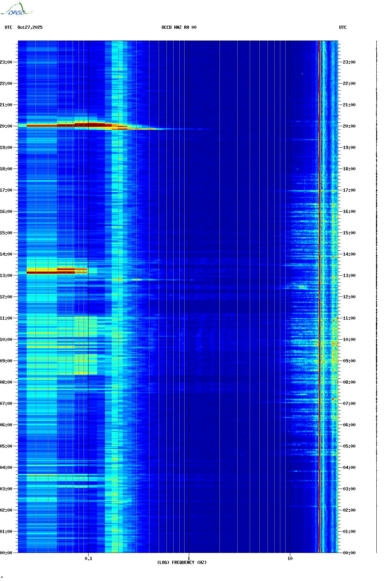Click the 14:00 label on left time axis

[x=6, y=254]
